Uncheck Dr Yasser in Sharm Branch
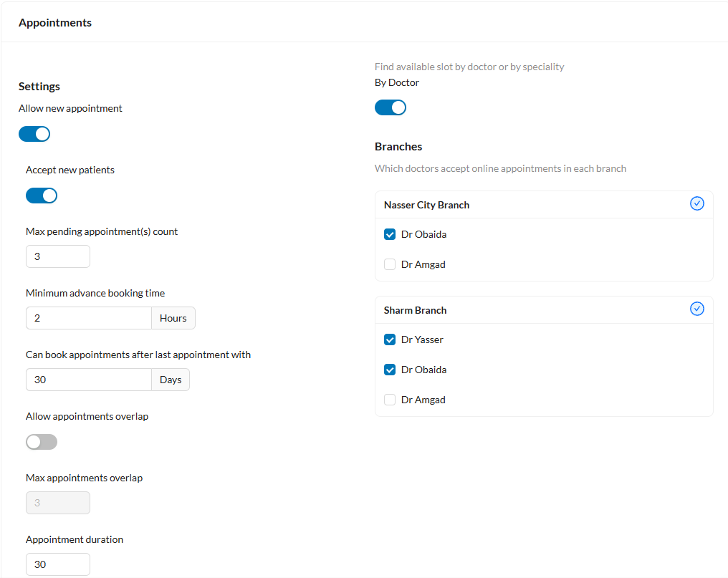Screen dimensions: 728x578 point(390,339)
